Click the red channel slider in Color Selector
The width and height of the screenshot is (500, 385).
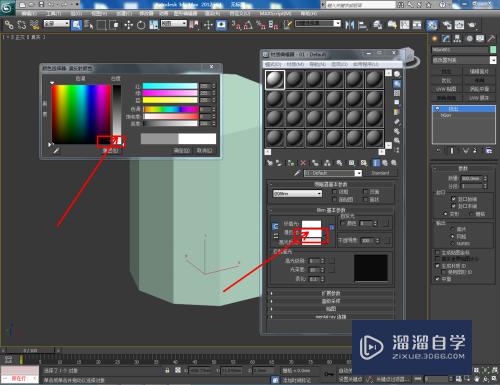170,86
